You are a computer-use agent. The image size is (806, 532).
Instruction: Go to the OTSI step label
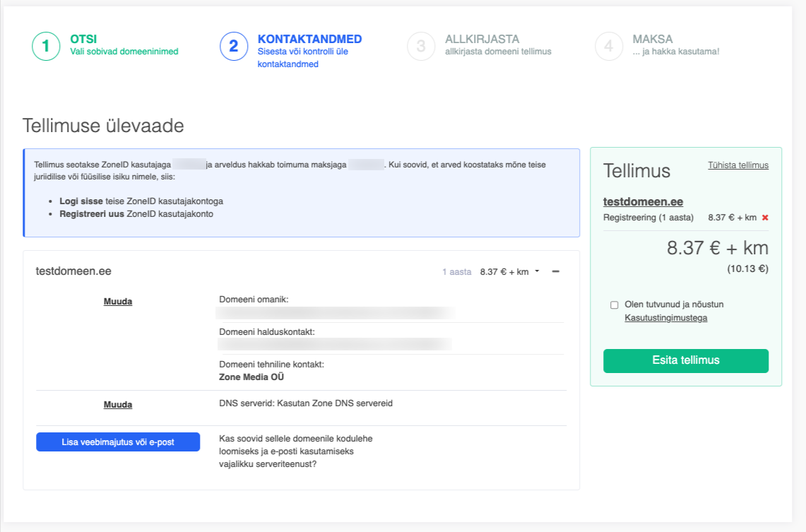tap(84, 40)
